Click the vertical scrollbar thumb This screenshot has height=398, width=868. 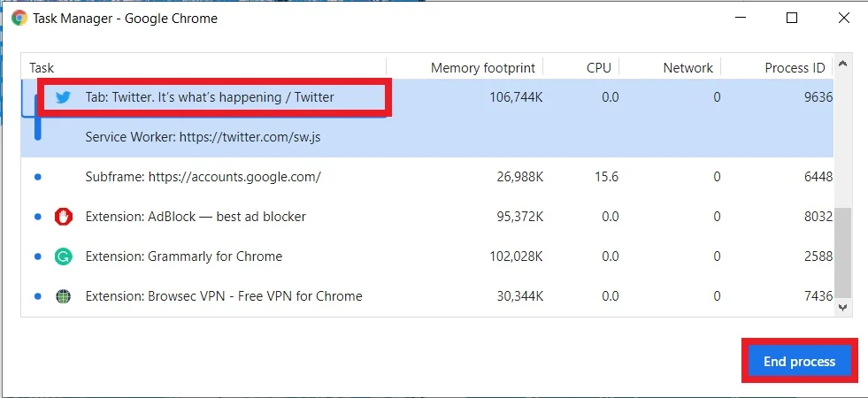pos(842,254)
